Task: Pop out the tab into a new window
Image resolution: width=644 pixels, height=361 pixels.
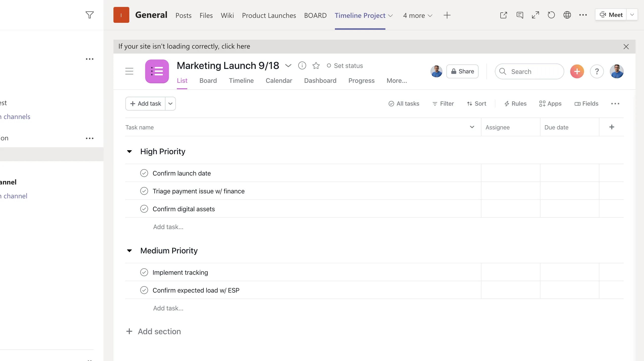Action: pos(504,15)
